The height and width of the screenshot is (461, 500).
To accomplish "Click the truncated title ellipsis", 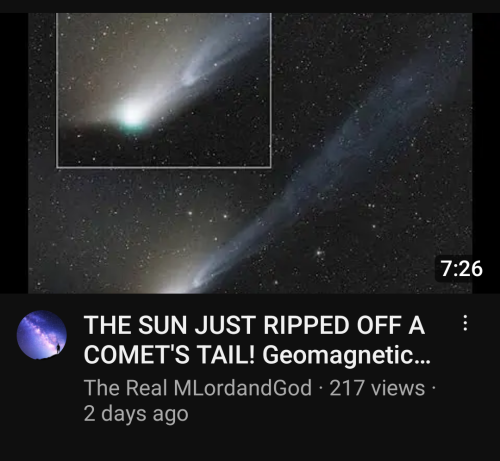I will 423,359.
